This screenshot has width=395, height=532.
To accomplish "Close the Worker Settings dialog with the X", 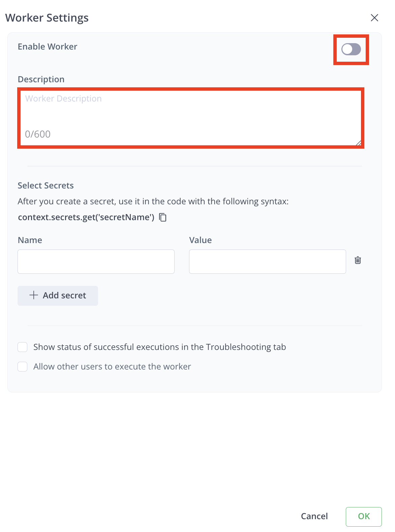I will 374,18.
